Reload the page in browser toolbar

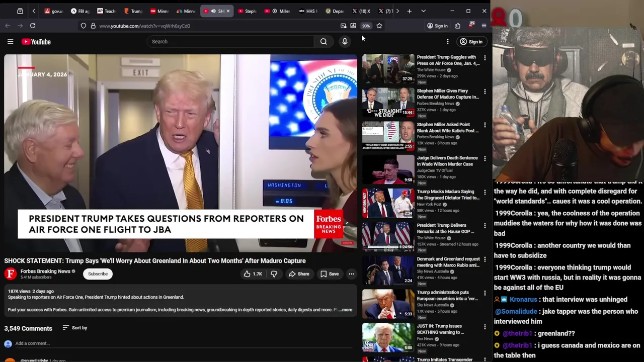(33, 26)
